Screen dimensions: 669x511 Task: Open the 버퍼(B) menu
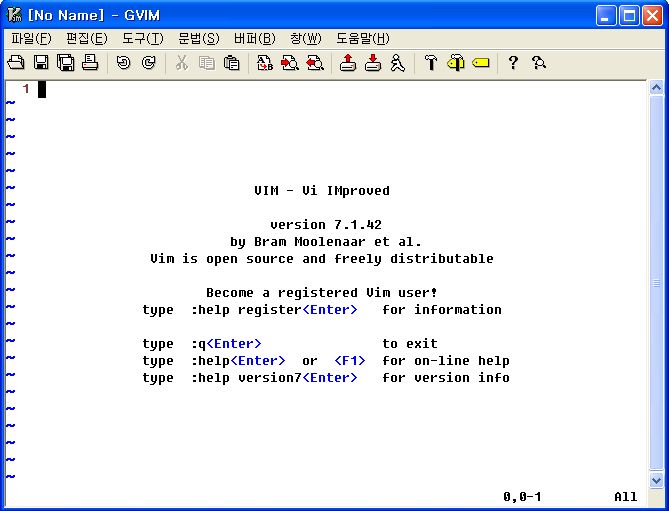pos(255,39)
